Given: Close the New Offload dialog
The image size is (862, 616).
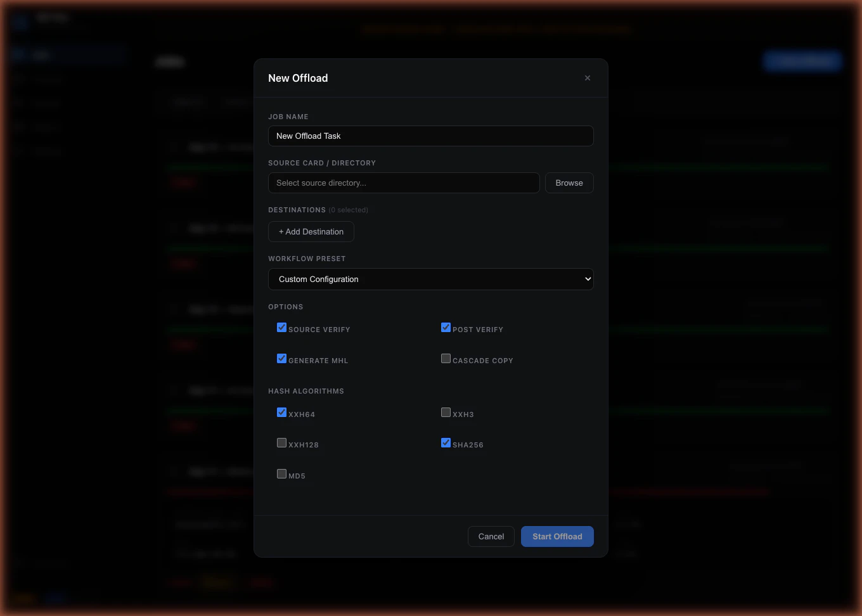Looking at the screenshot, I should [588, 78].
